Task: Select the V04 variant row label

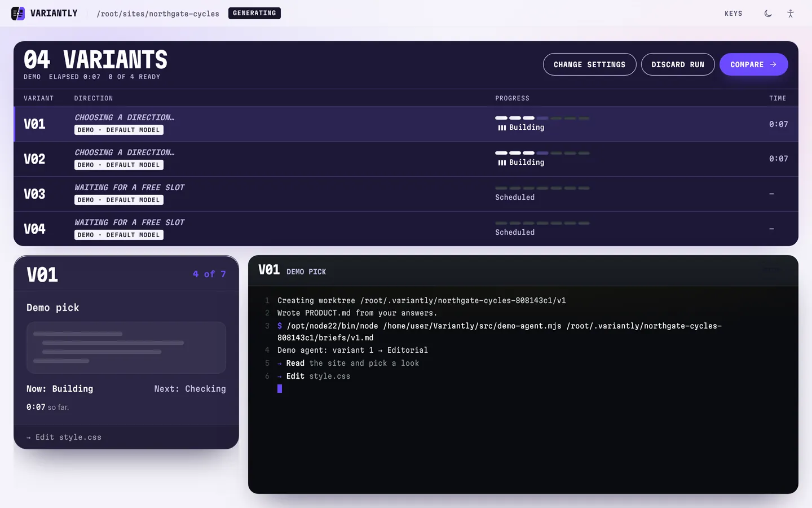Action: coord(34,229)
